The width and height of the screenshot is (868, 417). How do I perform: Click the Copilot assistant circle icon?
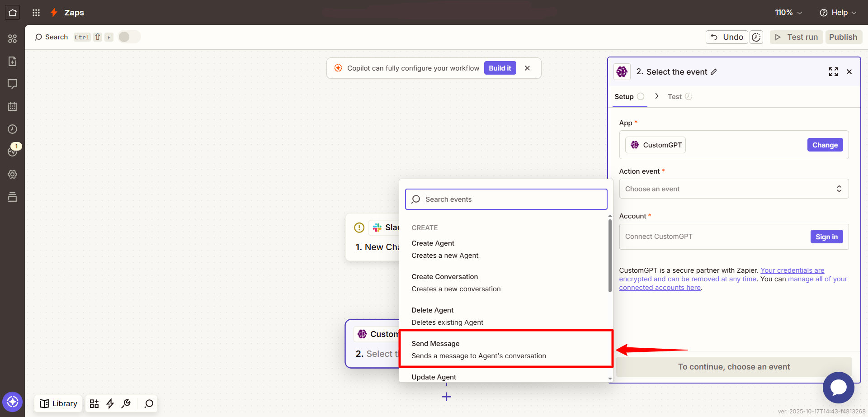pos(12,402)
